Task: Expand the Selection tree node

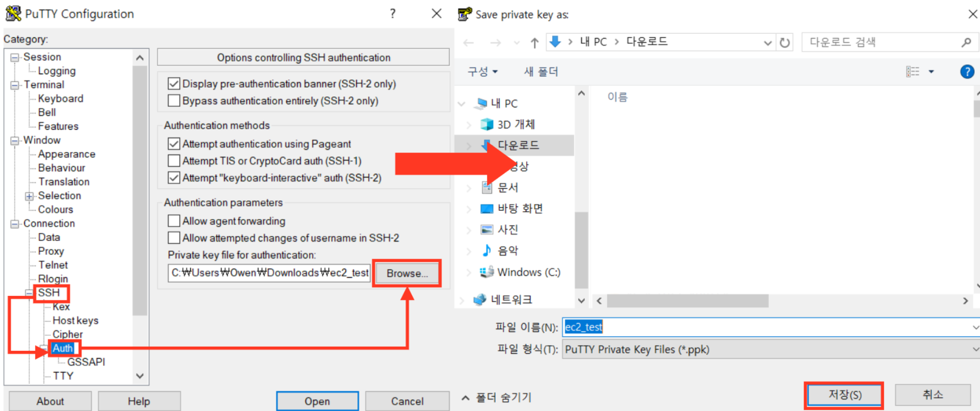Action: pyautogui.click(x=30, y=196)
